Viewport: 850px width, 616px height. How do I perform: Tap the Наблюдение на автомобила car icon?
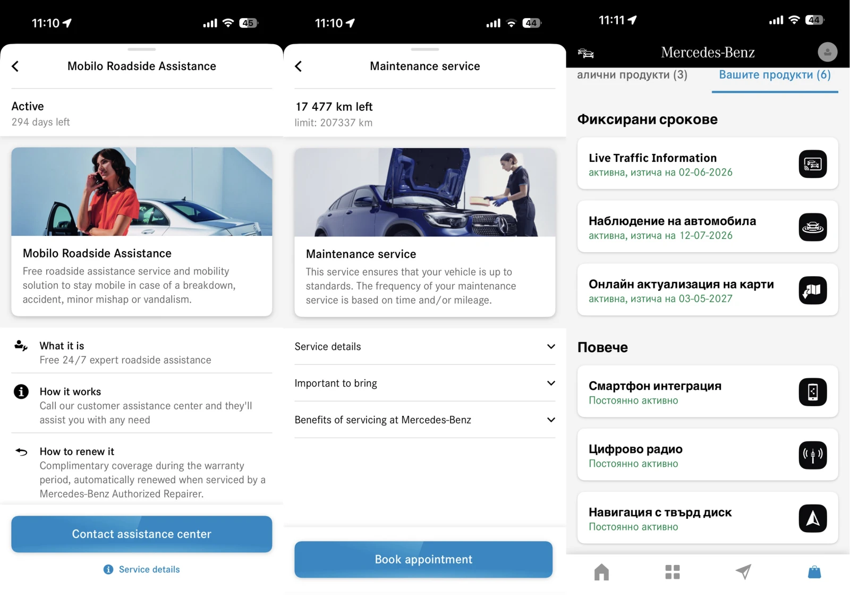pyautogui.click(x=813, y=227)
